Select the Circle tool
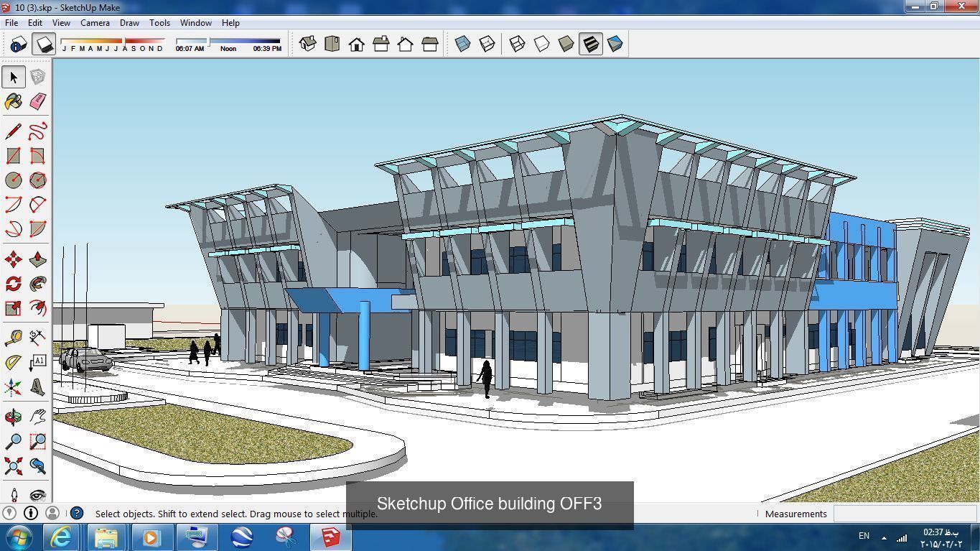 pos(13,180)
